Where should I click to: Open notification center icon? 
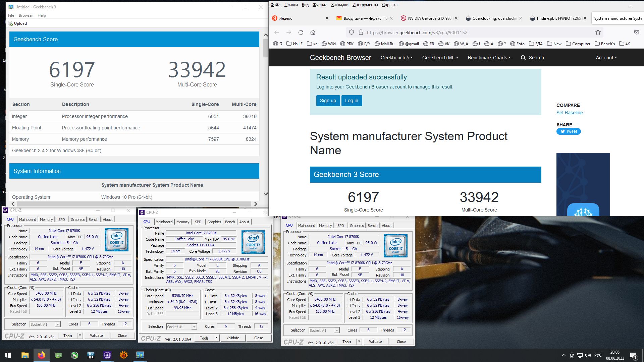[x=634, y=355]
